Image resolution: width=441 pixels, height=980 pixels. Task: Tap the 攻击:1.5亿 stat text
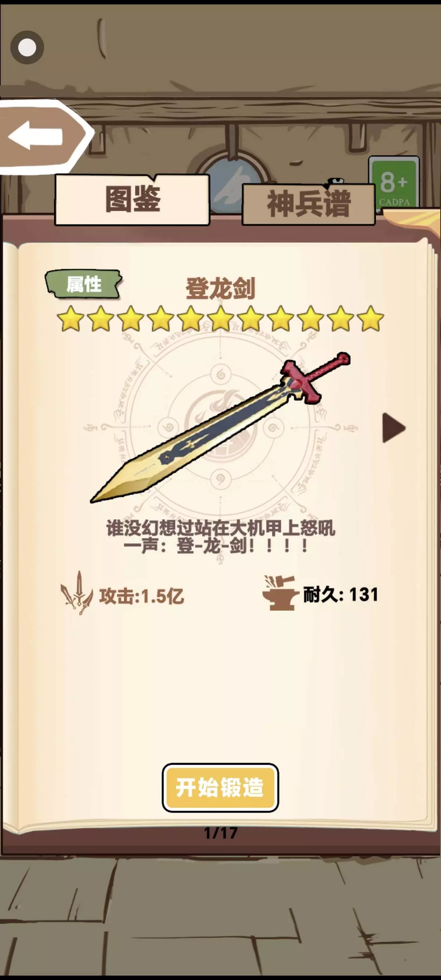[x=142, y=596]
